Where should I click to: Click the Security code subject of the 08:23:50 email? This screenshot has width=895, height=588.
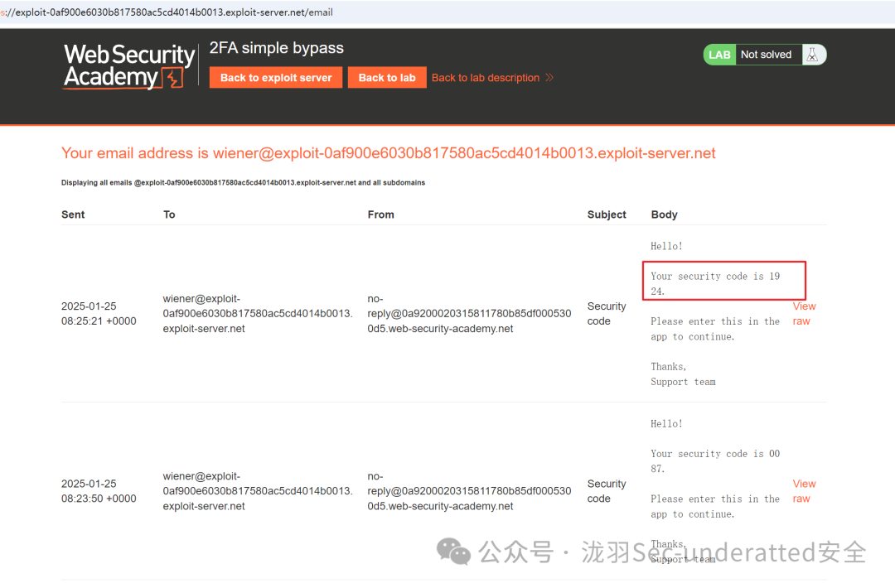click(607, 491)
